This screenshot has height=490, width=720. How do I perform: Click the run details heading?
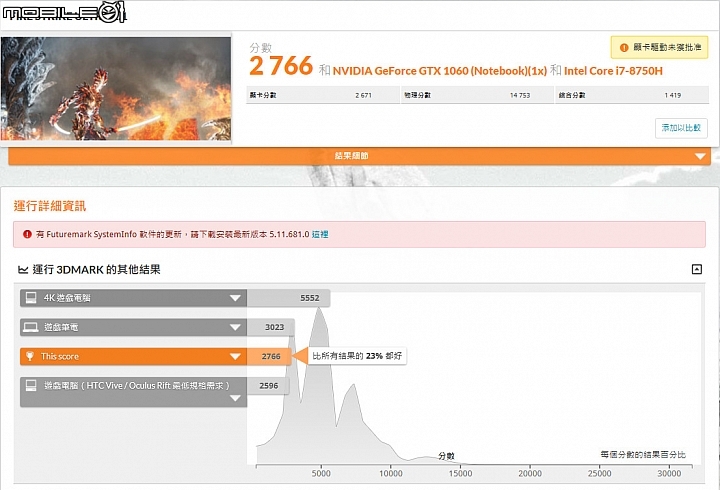tap(50, 206)
